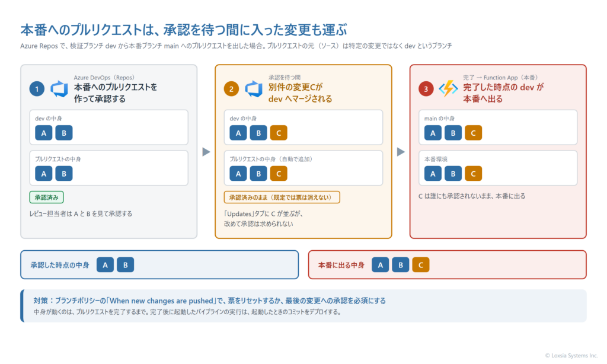Select chip B beside '承認した時点の中身'
Image resolution: width=607 pixels, height=364 pixels.
[126, 265]
